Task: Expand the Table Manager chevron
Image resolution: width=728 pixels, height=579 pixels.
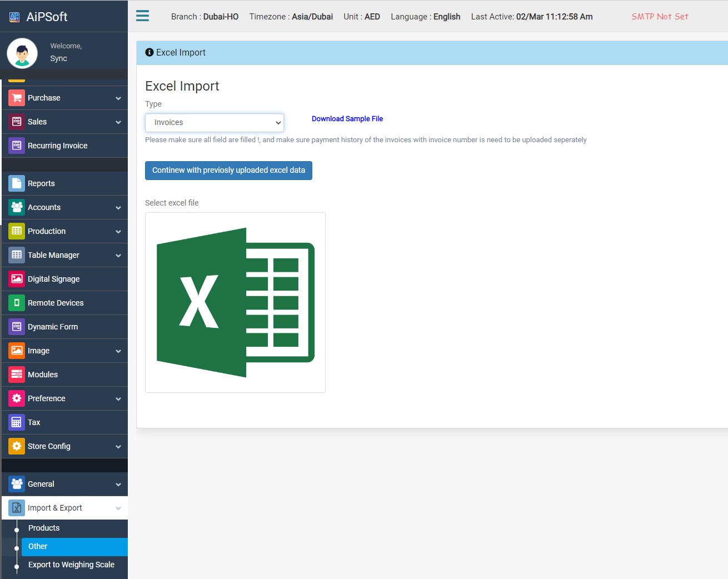Action: [x=118, y=256]
